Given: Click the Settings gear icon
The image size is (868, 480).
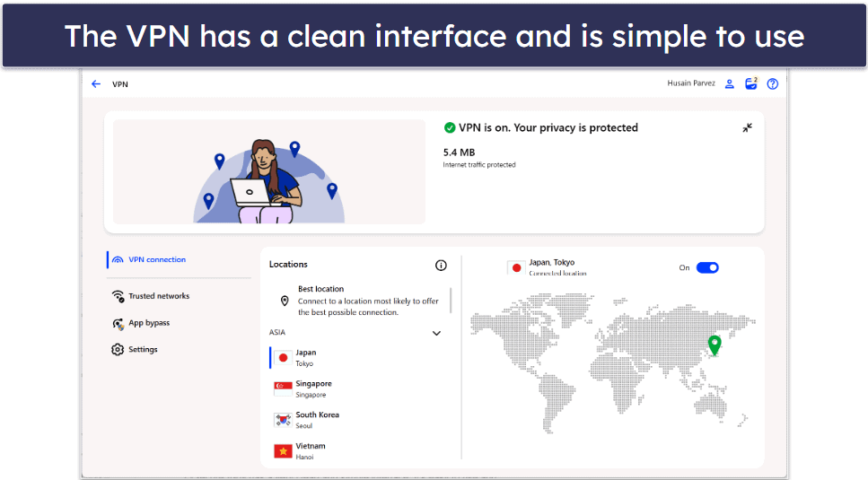Looking at the screenshot, I should [x=118, y=350].
